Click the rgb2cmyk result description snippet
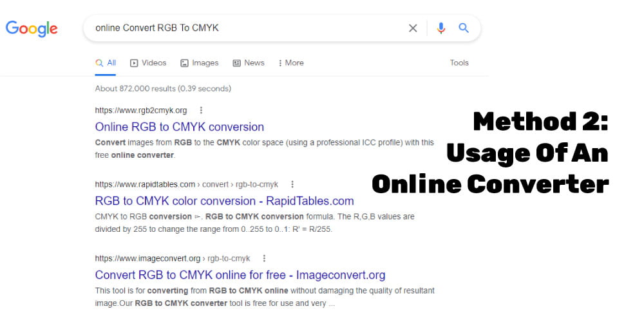The height and width of the screenshot is (322, 644). [265, 149]
